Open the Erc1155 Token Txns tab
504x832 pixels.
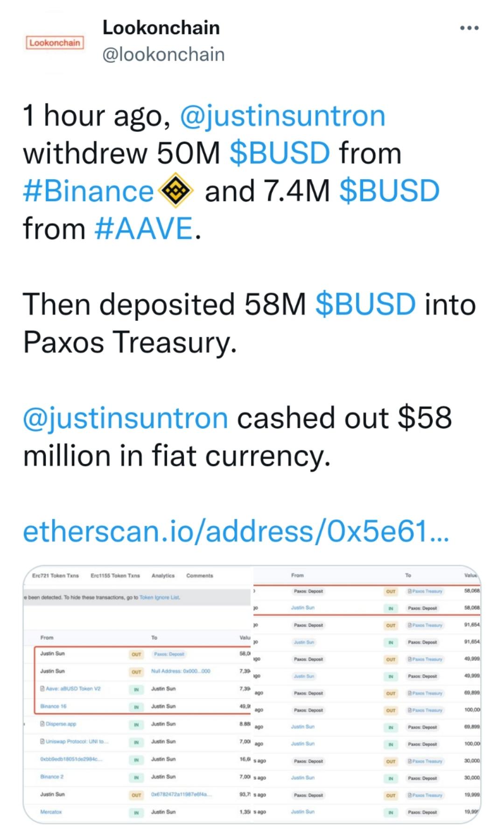pos(115,576)
